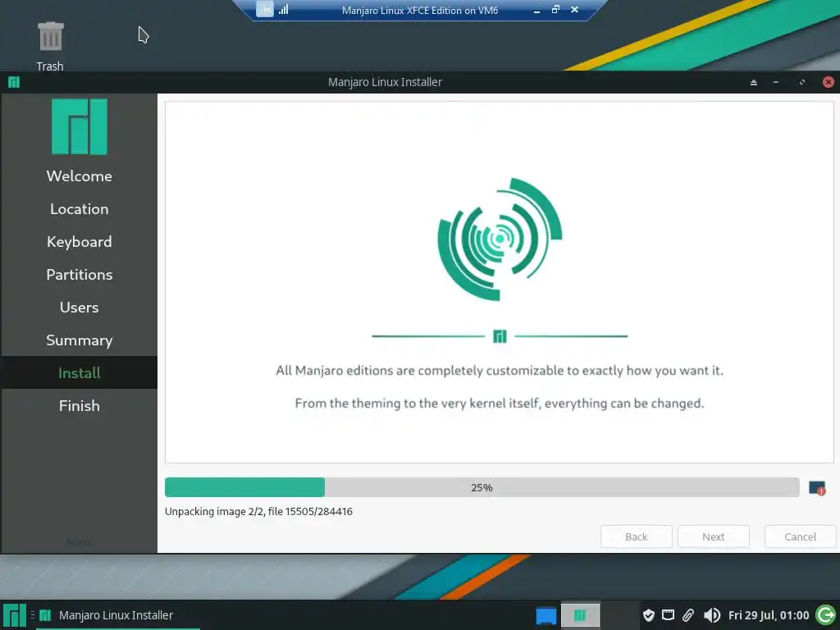Image resolution: width=840 pixels, height=630 pixels.
Task: Open the Trash icon on the desktop
Action: point(50,36)
